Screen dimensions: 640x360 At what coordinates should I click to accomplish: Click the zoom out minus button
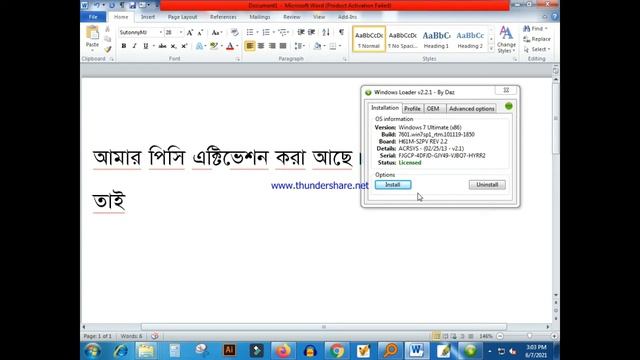point(500,336)
